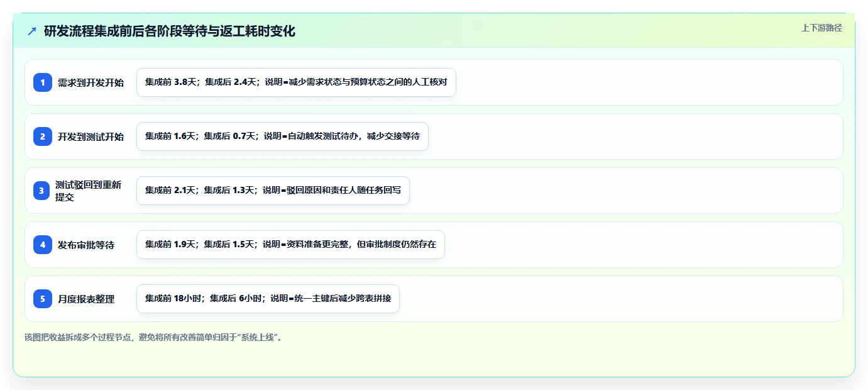Click step number badge 1
The height and width of the screenshot is (390, 868).
click(x=43, y=82)
